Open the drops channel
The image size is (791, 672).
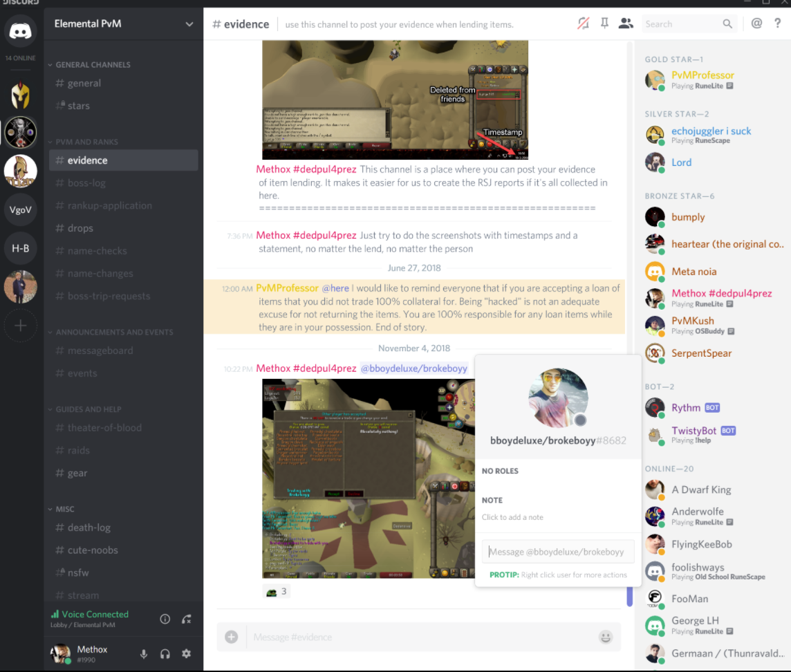pos(124,228)
